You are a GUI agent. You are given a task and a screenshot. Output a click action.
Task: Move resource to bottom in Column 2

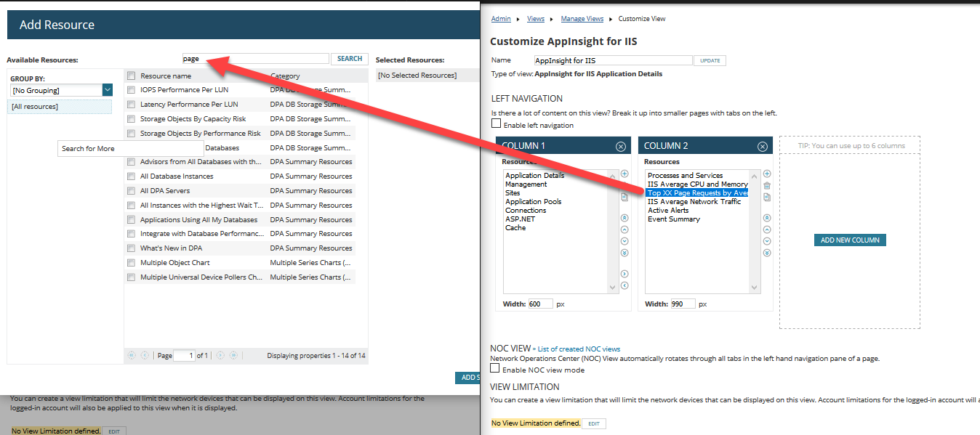pos(767,253)
